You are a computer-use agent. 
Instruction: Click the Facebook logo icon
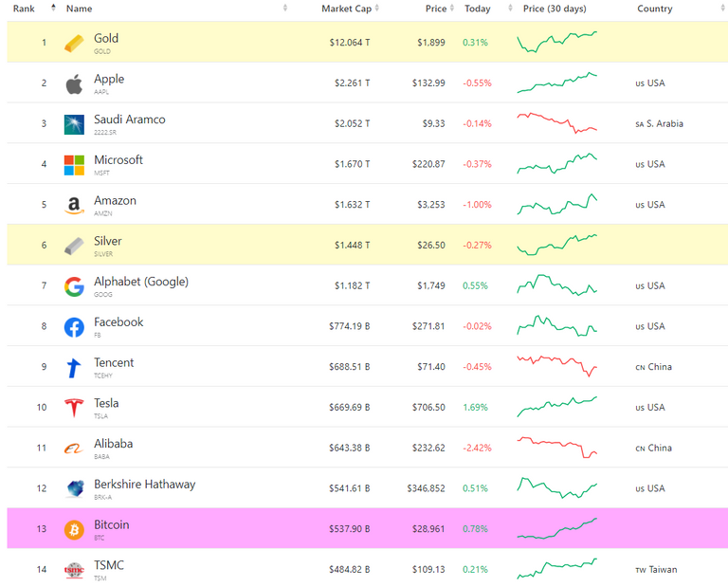pyautogui.click(x=74, y=327)
